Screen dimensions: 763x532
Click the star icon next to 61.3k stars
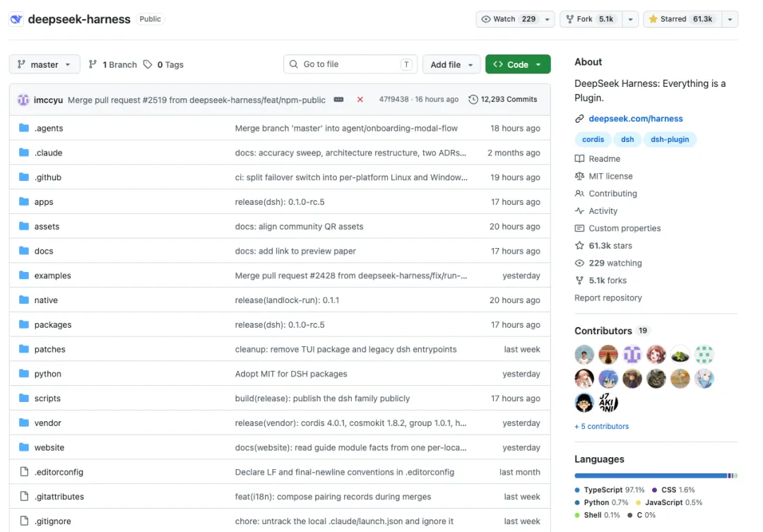pyautogui.click(x=579, y=245)
